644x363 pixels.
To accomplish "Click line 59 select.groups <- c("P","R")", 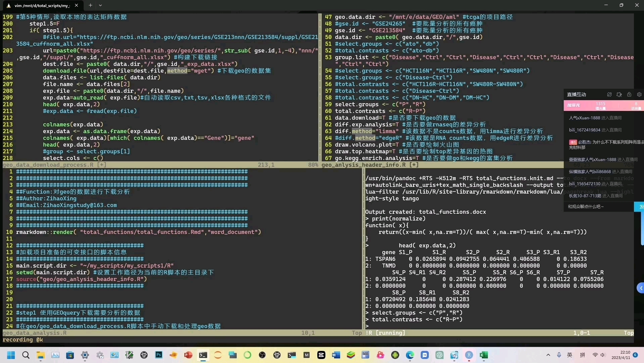I will 380,104.
